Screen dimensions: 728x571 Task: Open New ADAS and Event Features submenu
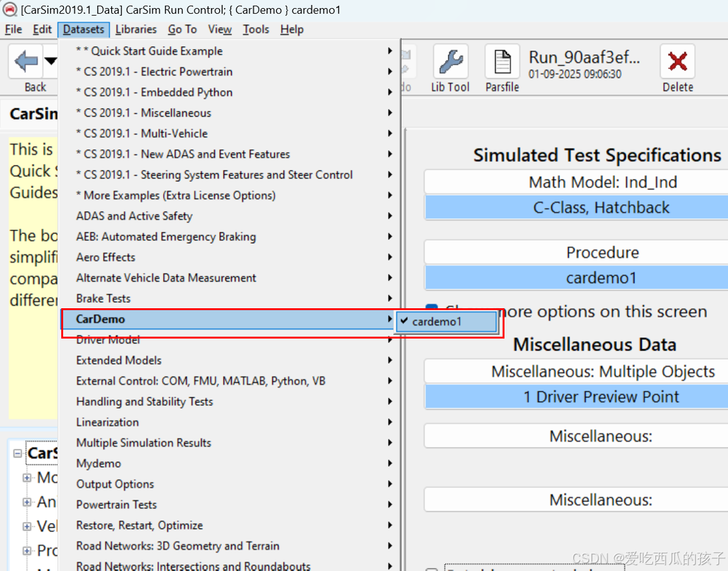point(229,153)
